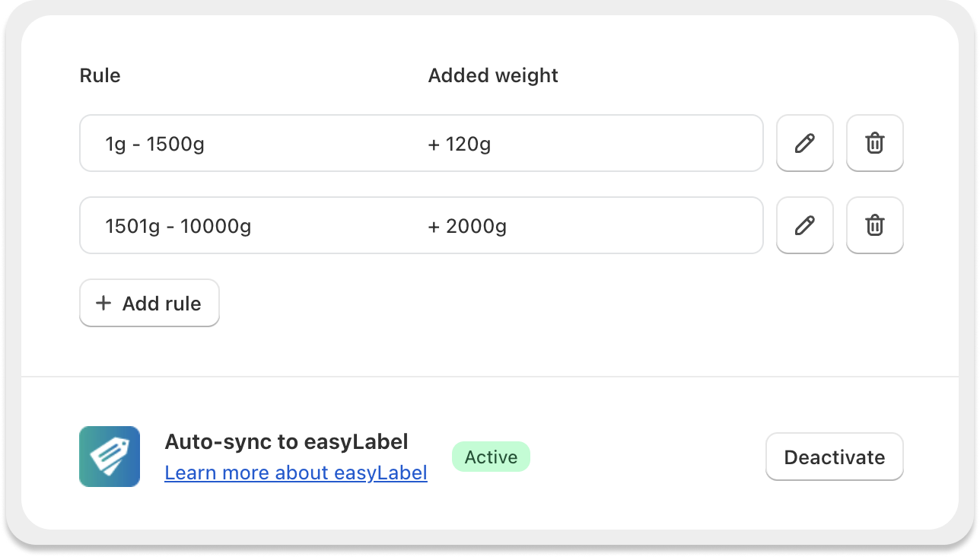Delete the 1g - 1500g rule with trash icon
The width and height of the screenshot is (980, 557).
pos(874,143)
